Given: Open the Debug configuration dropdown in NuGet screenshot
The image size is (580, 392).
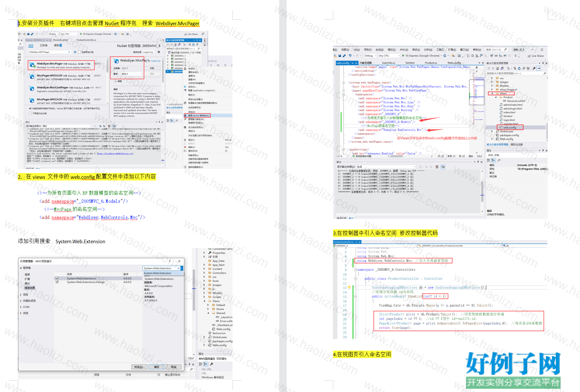Looking at the screenshot, I should tap(54, 34).
